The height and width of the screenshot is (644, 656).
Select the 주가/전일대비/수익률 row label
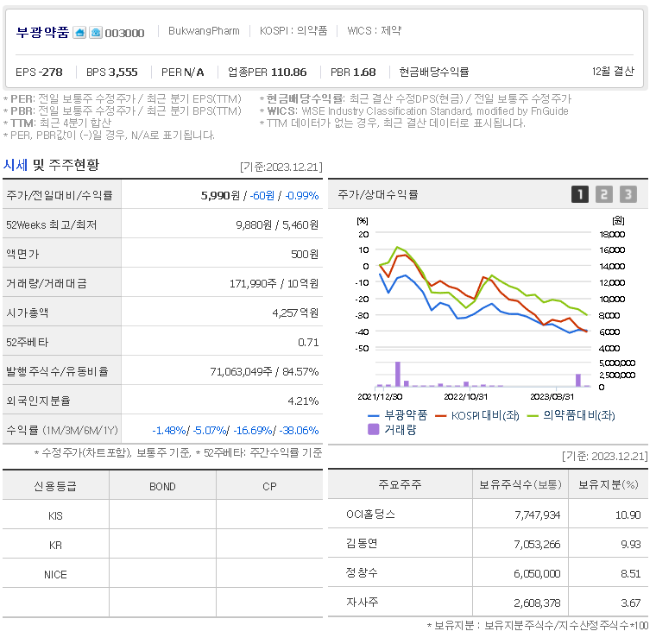tap(60, 195)
